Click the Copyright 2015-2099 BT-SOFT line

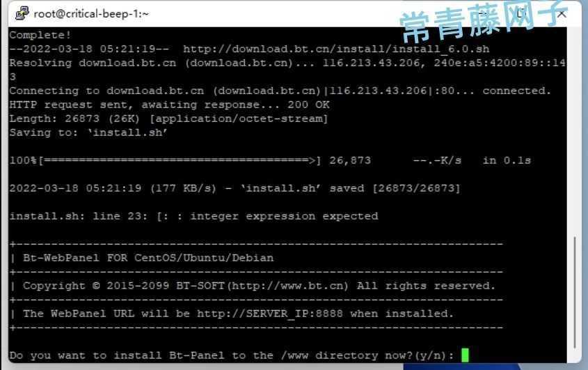point(259,286)
